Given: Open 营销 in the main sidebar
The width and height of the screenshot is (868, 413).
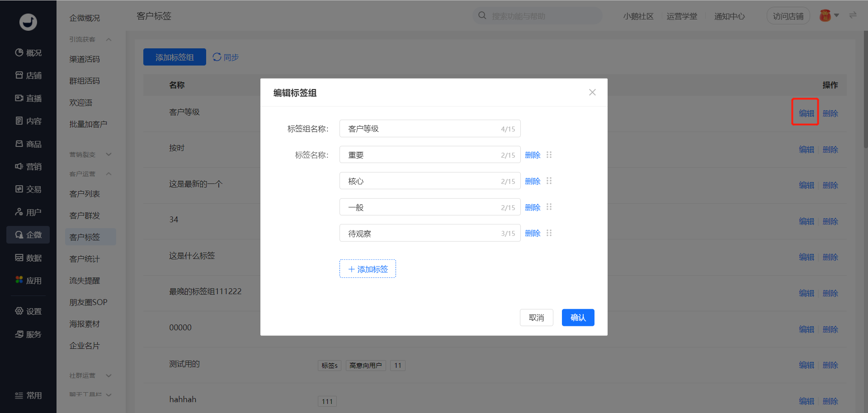Looking at the screenshot, I should click(x=28, y=167).
